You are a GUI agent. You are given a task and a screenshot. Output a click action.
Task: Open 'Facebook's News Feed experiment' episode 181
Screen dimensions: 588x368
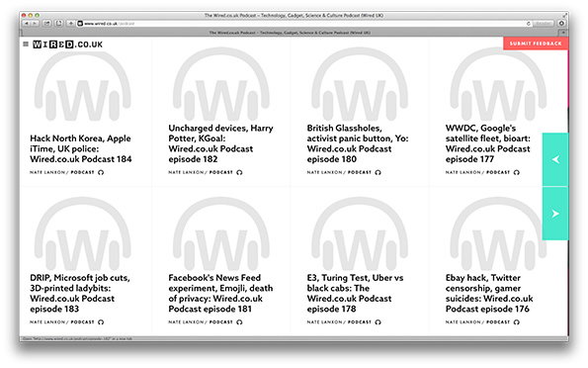point(220,293)
